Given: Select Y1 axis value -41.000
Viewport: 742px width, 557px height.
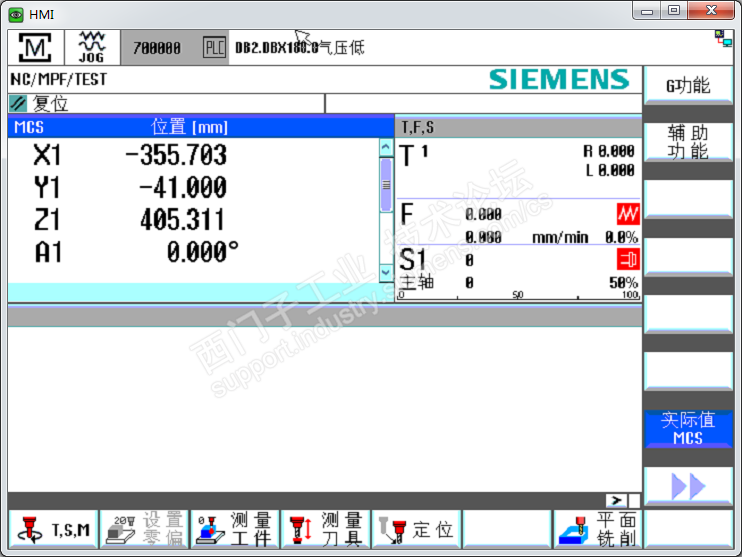Looking at the screenshot, I should pyautogui.click(x=183, y=187).
